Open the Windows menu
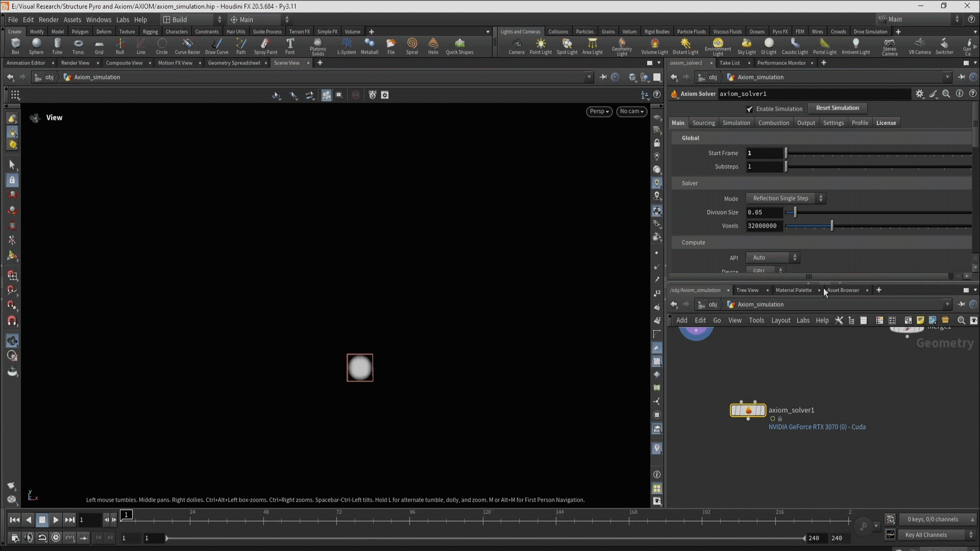 point(99,19)
